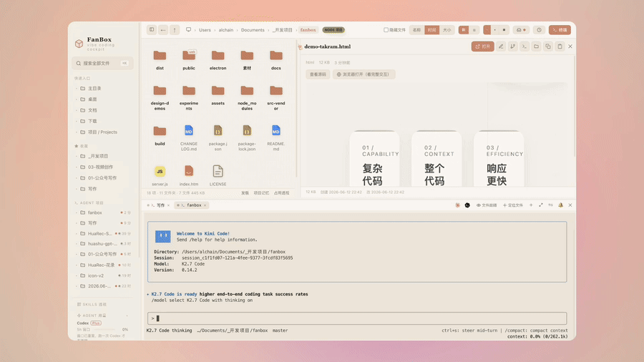
Task: Toggle the 隐藏文件 checkbox
Action: click(x=386, y=30)
